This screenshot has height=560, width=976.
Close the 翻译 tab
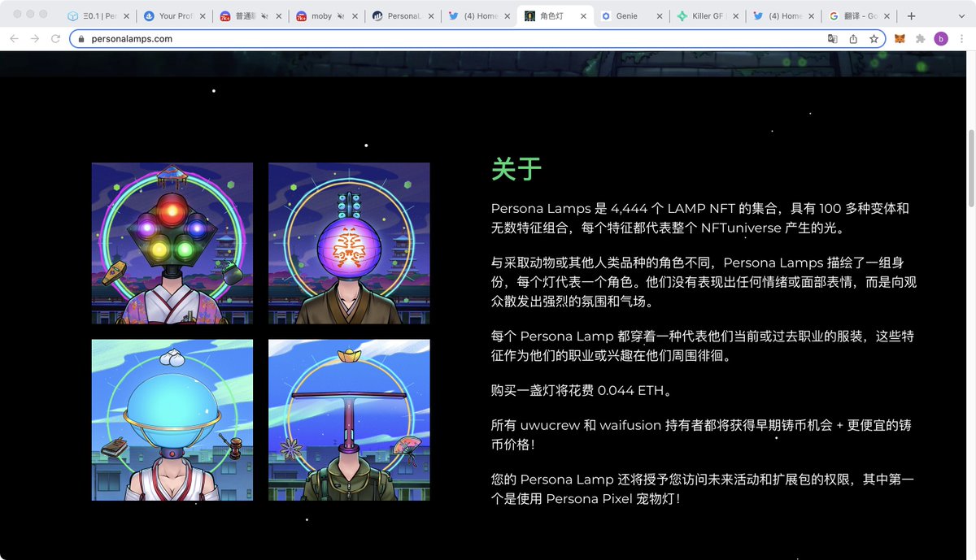click(x=888, y=16)
